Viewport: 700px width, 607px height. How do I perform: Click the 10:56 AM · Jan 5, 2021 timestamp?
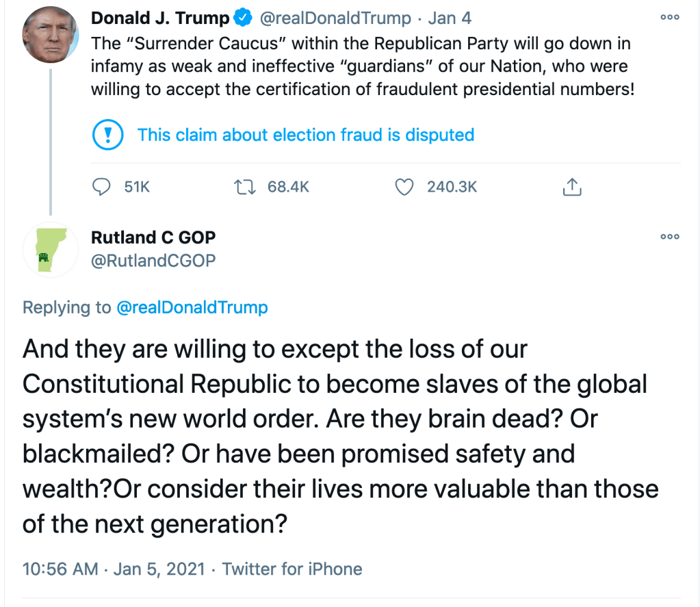[113, 569]
